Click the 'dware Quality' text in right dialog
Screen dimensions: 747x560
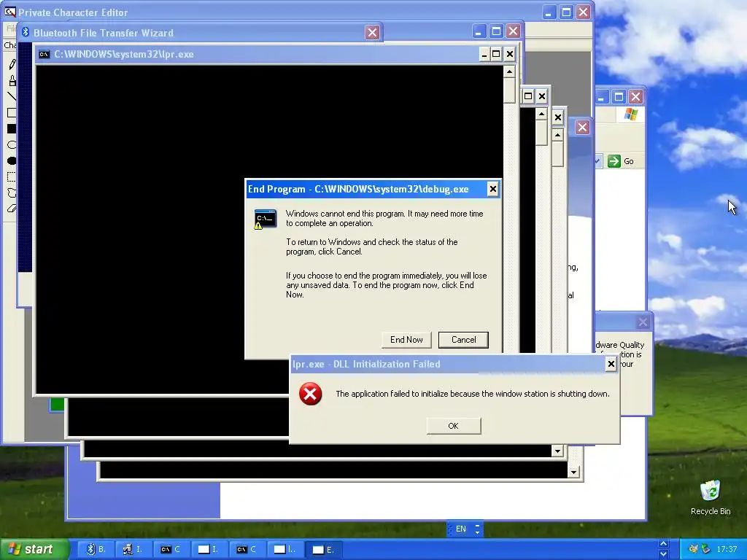620,345
